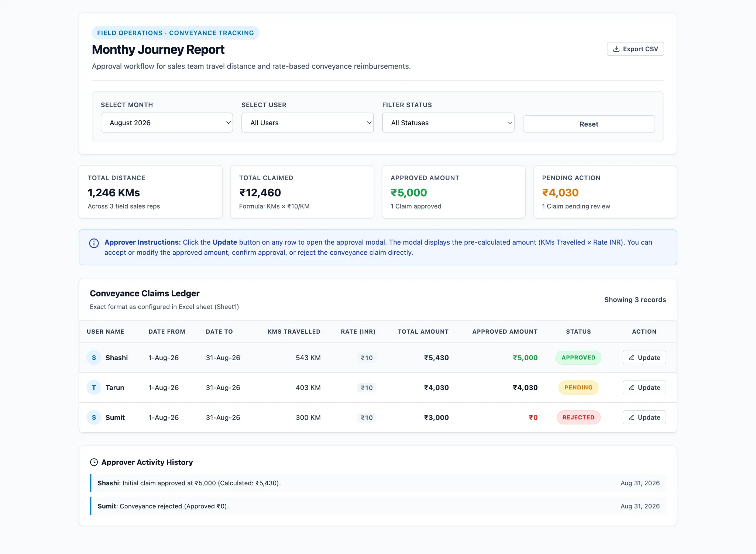Click the PENDING status badge for Tarun
Screen dimensions: 756x554
tap(578, 388)
